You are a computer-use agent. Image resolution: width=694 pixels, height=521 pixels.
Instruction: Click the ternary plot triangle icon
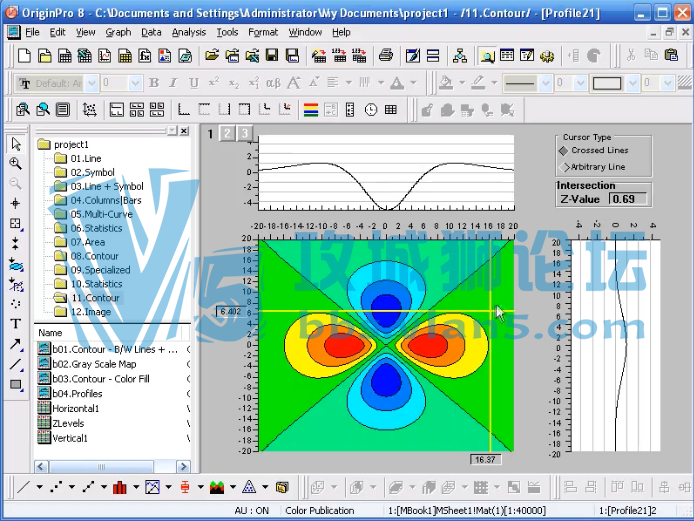click(x=249, y=487)
